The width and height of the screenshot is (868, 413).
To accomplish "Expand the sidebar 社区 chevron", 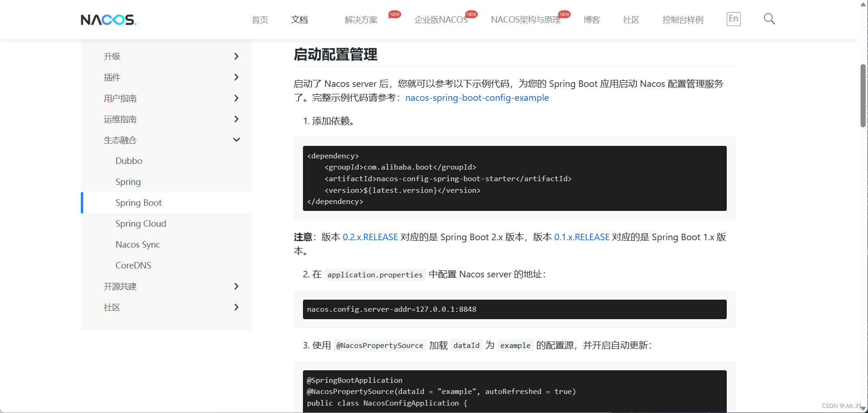I will click(x=236, y=307).
